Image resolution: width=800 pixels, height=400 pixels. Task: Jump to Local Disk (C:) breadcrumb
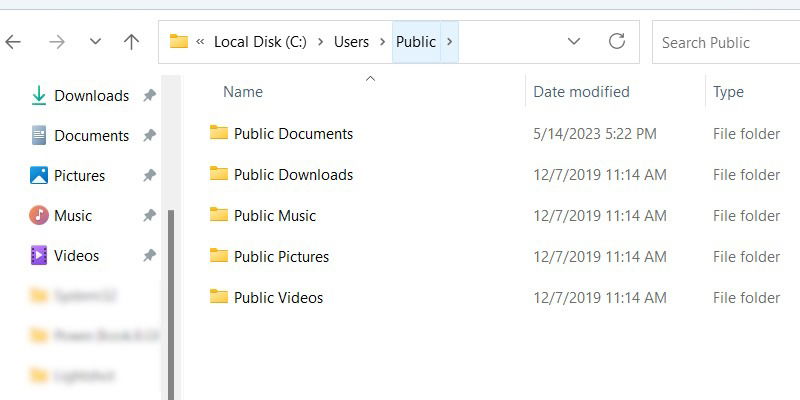[260, 42]
